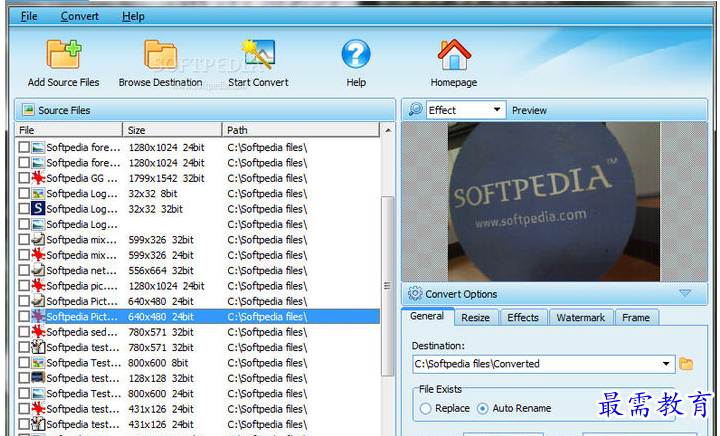Check the Softpedia sed 780x571 checkbox

(x=24, y=331)
